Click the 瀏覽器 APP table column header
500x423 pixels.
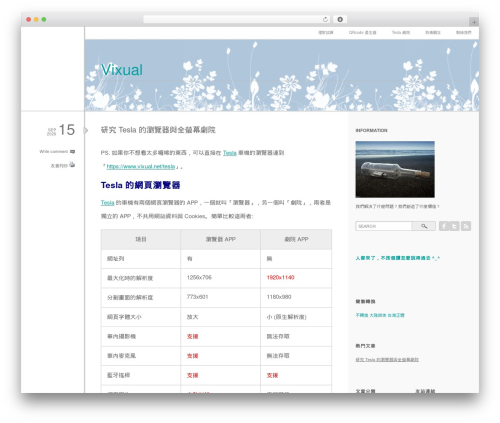(x=220, y=239)
